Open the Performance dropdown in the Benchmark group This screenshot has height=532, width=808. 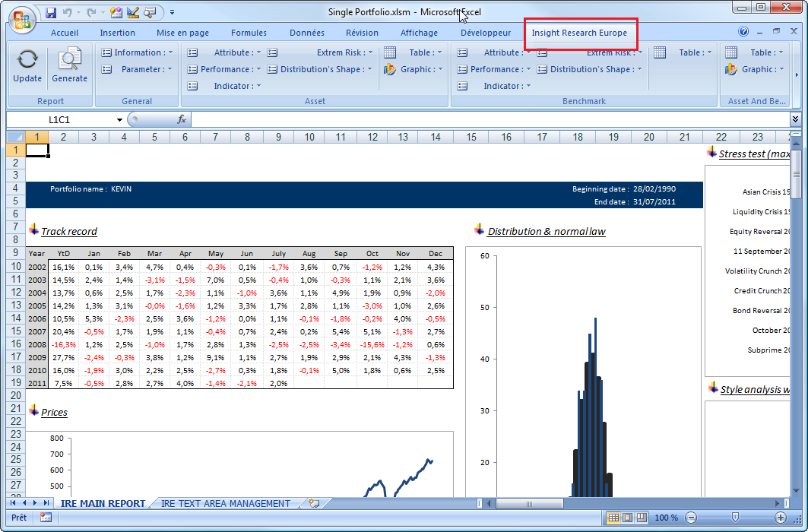(x=494, y=69)
